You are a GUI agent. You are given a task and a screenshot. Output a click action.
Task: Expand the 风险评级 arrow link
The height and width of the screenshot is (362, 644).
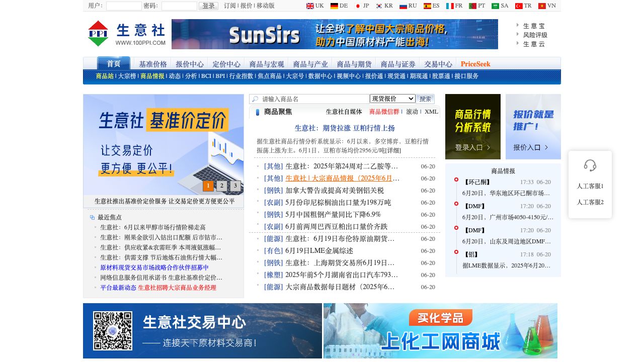pos(518,35)
